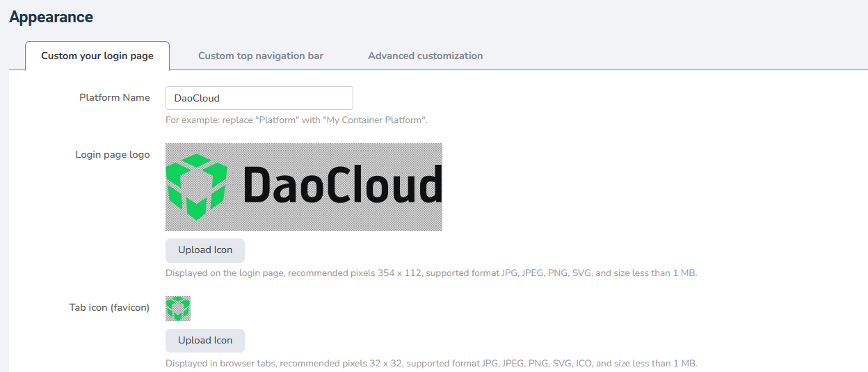This screenshot has height=372, width=868.
Task: Open the Advanced customization tab
Action: pyautogui.click(x=426, y=56)
